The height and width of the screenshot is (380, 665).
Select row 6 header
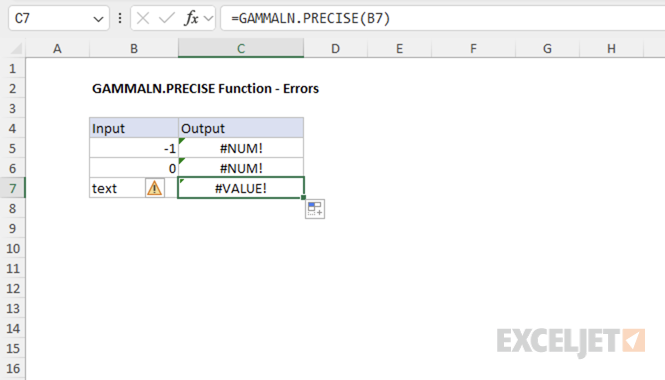pos(13,168)
